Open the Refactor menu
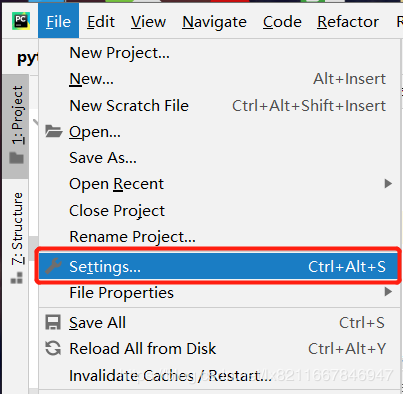Screen dimensions: 403x394 (x=348, y=22)
